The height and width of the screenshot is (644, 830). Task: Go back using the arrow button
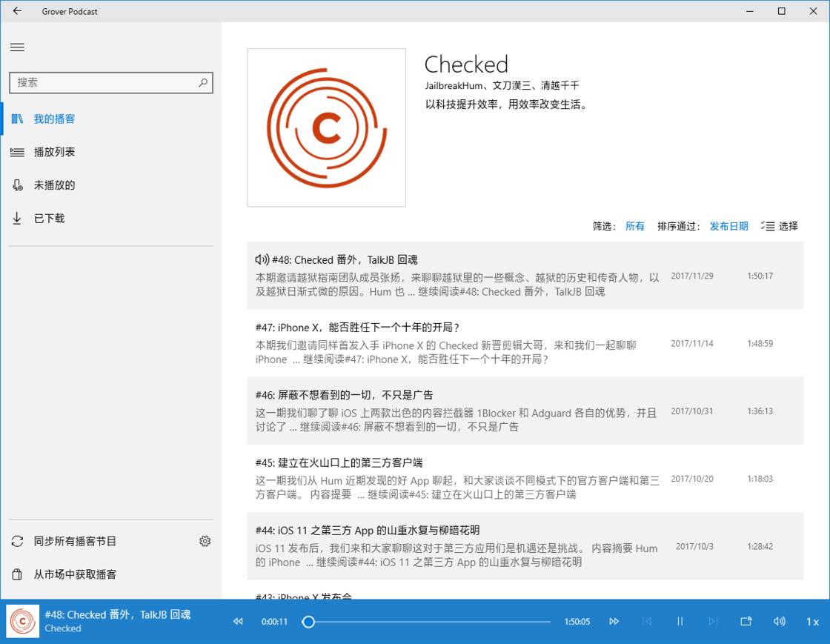pos(18,11)
